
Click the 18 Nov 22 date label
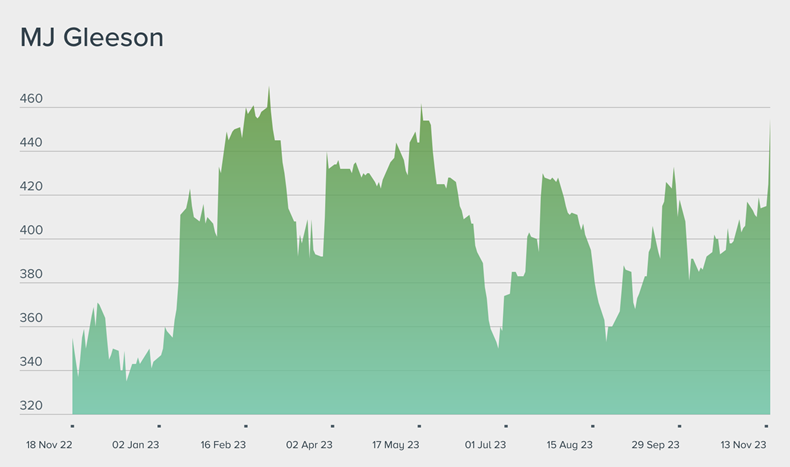[x=49, y=445]
